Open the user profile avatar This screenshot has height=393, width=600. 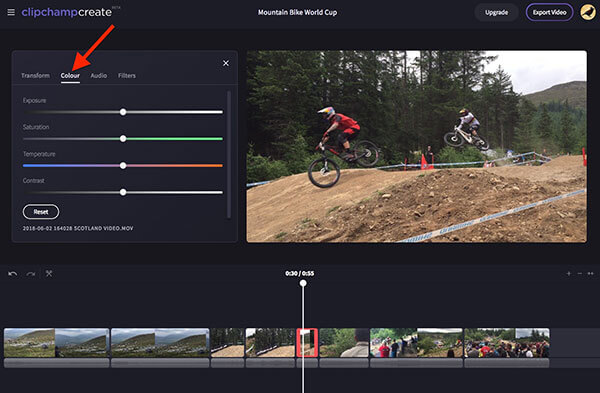588,12
